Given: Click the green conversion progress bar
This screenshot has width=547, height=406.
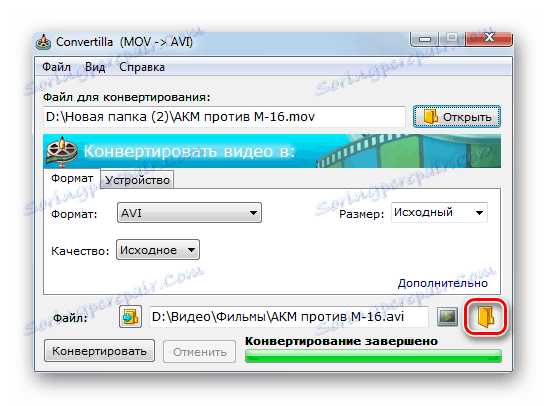Looking at the screenshot, I should tap(373, 356).
